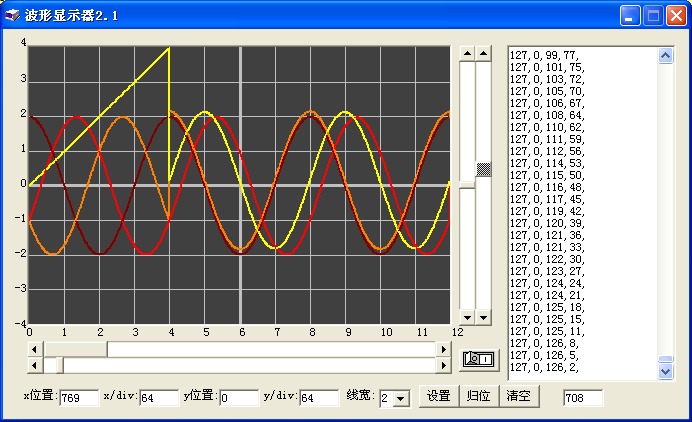Click data row '127, 0, 114, 53,'
This screenshot has width=692, height=422.
[547, 163]
